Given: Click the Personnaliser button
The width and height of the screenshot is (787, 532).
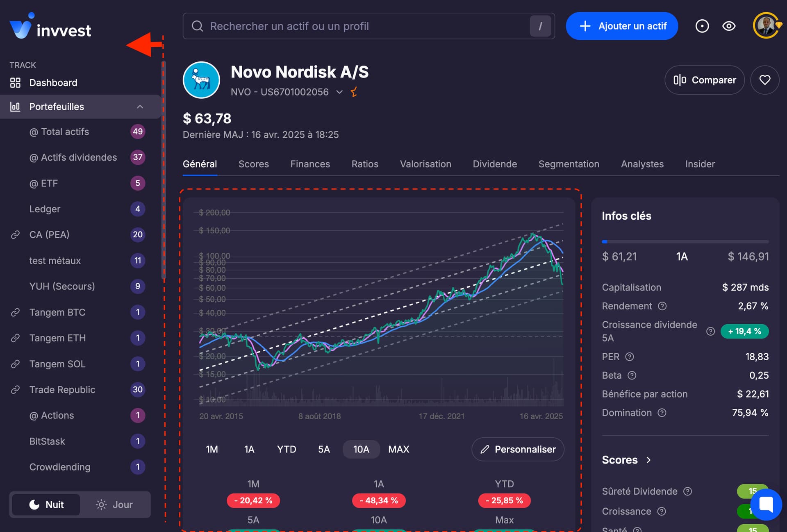Looking at the screenshot, I should 518,450.
